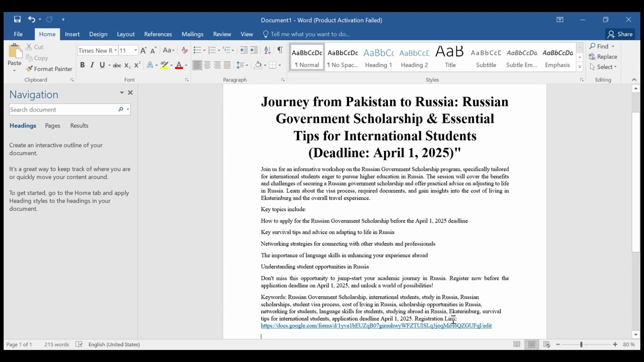Toggle Italic formatting
The image size is (644, 362).
tap(92, 65)
